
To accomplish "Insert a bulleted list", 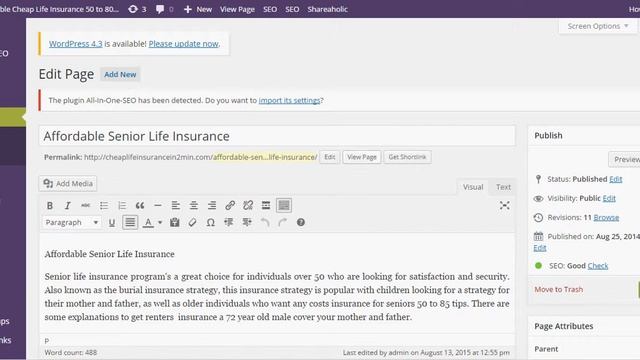I will point(104,205).
